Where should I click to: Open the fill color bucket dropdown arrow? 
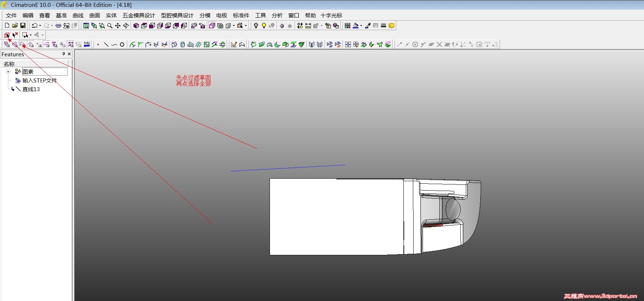coord(361,25)
